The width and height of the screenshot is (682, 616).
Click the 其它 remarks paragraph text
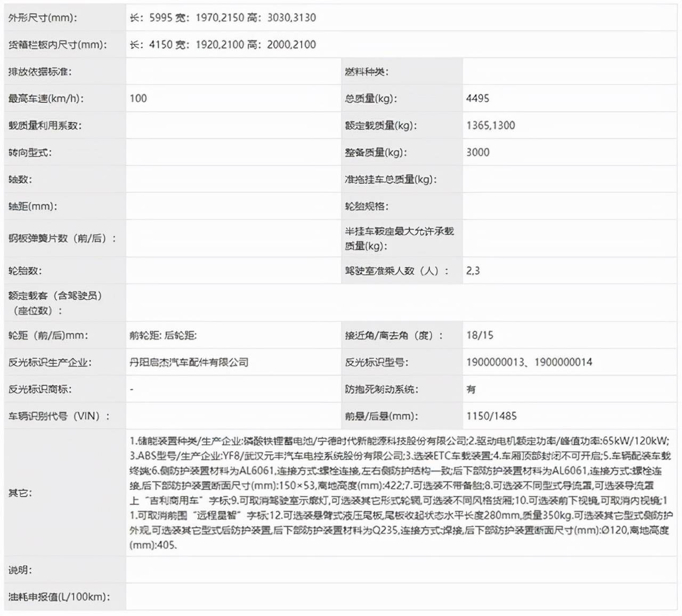[400, 493]
